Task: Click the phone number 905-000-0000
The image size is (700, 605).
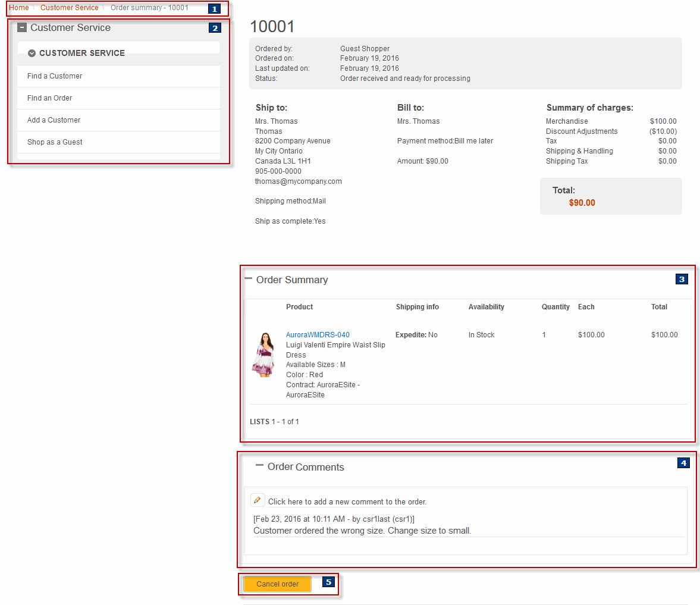Action: tap(278, 171)
